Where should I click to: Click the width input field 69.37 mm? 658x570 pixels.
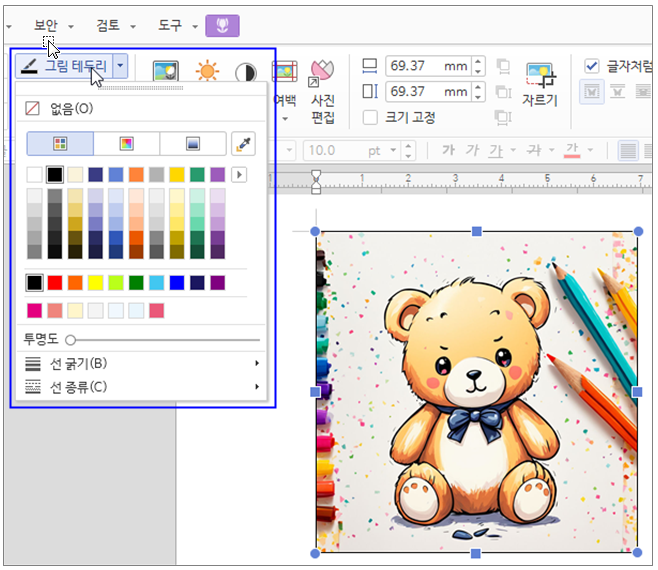click(x=428, y=66)
